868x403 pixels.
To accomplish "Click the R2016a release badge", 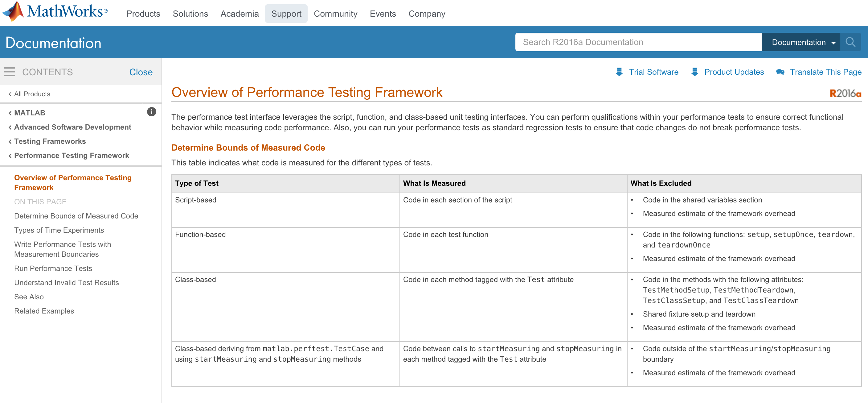I will pos(845,93).
